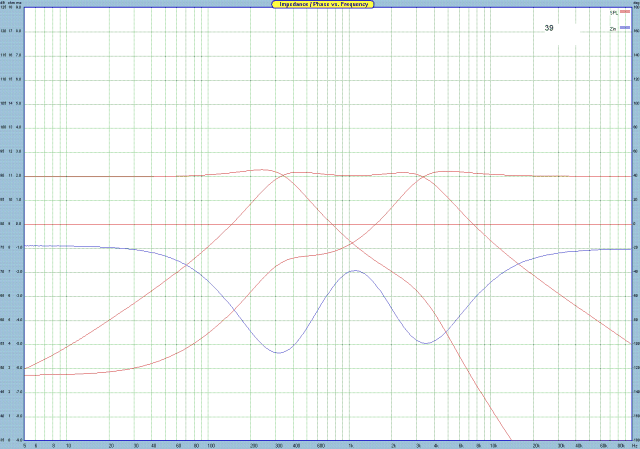The width and height of the screenshot is (640, 449).
Task: Click the 2k frequency axis label
Action: click(393, 446)
